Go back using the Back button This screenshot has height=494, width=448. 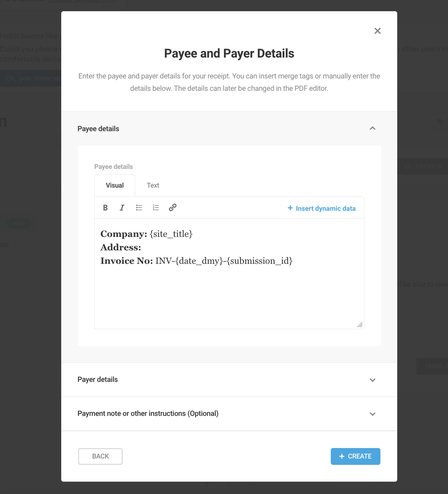100,456
